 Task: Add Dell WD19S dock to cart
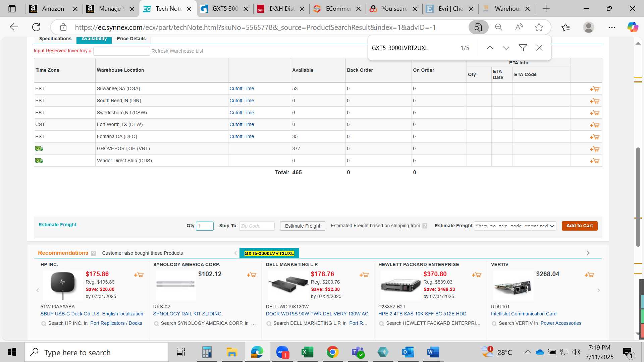click(364, 275)
